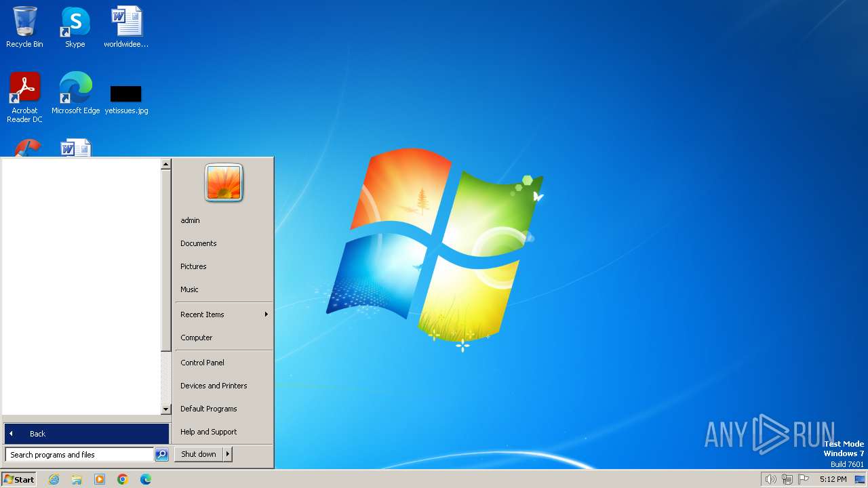Click the user account picture
Viewport: 868px width, 488px height.
(224, 182)
